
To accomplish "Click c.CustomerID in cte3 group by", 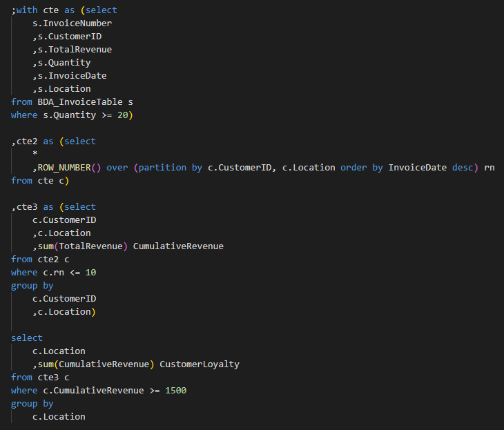I will (x=64, y=299).
